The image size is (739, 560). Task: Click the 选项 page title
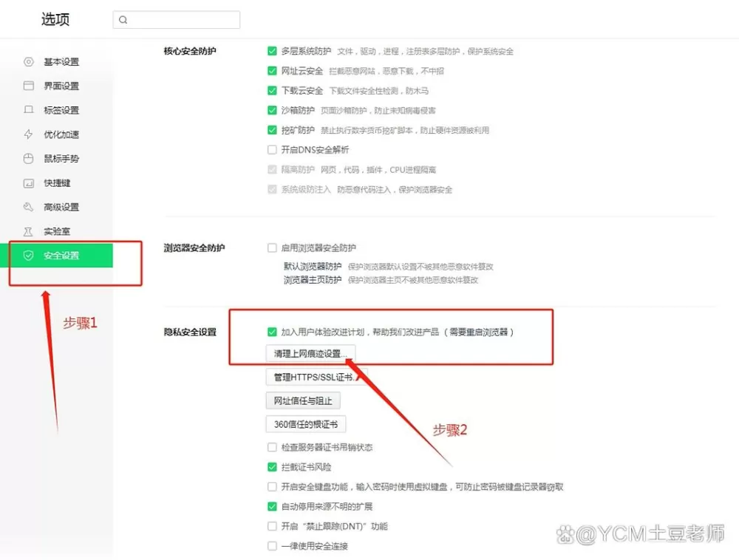pos(55,19)
